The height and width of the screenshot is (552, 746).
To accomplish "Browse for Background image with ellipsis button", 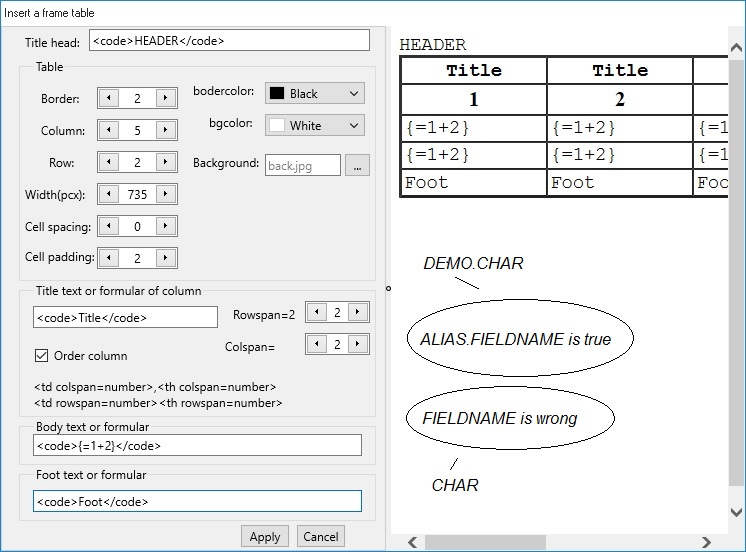I will [x=357, y=165].
